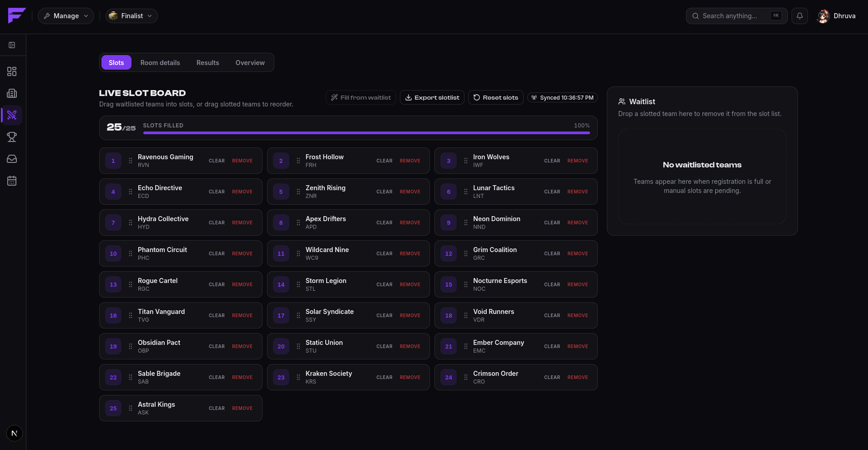This screenshot has height=450, width=868.
Task: Click the Synced 10:36:57 PM status badge
Action: [562, 97]
